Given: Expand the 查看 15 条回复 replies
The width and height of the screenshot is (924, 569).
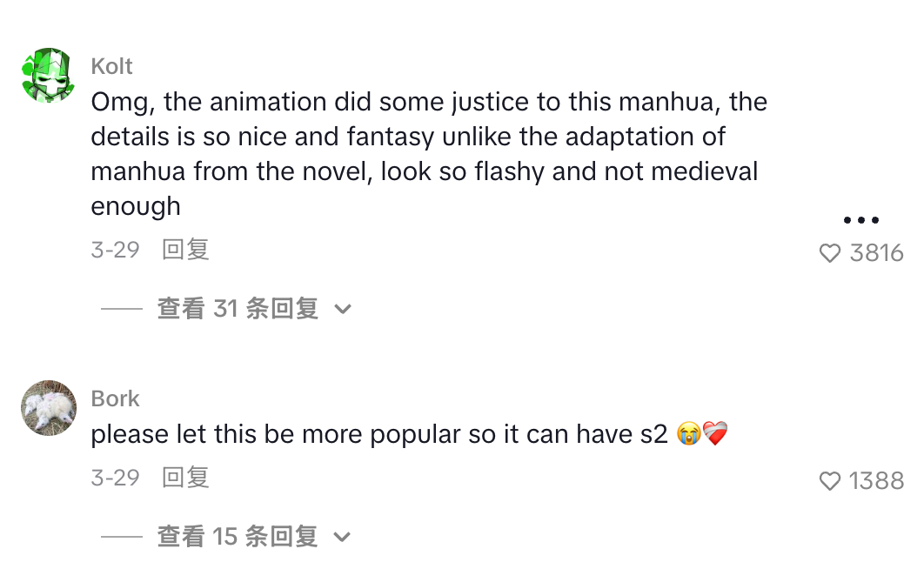Looking at the screenshot, I should (237, 537).
